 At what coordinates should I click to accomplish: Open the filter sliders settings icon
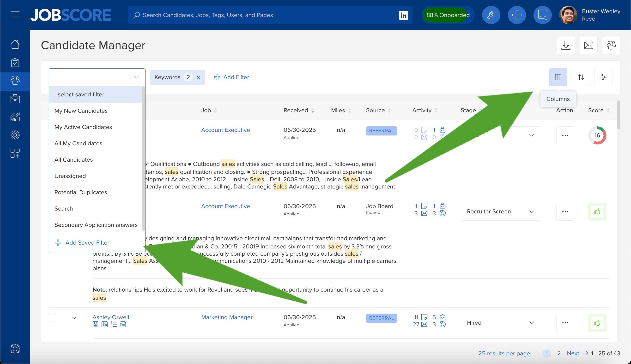pos(603,77)
